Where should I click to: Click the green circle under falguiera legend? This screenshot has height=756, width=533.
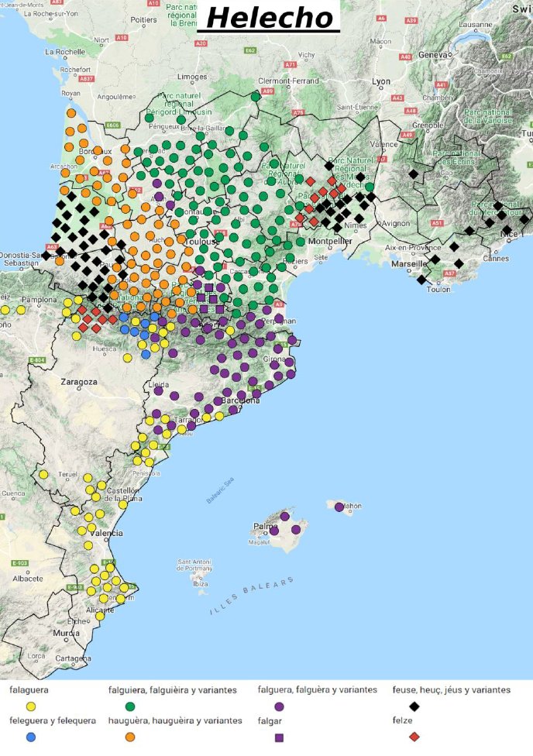[x=129, y=706]
